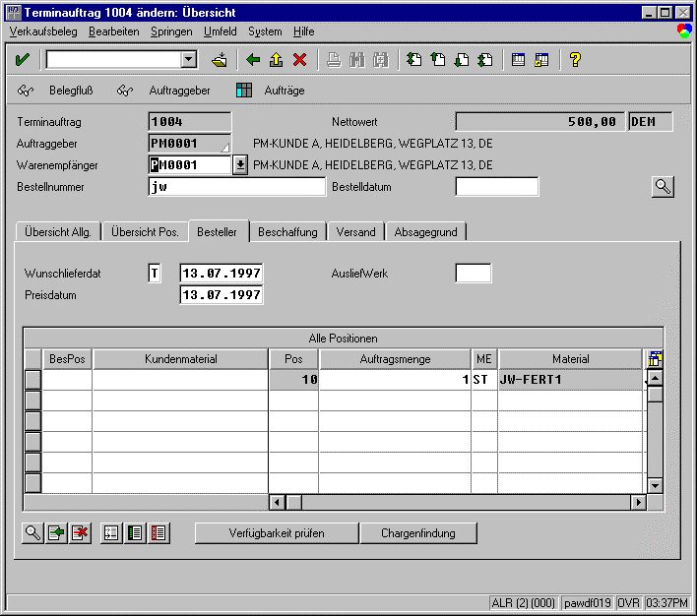Click the red Cancel X icon

pos(299,60)
